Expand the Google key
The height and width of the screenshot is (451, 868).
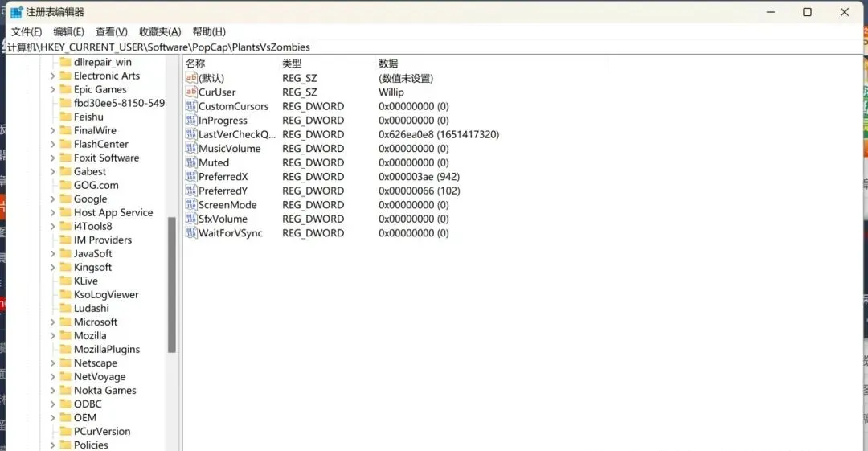coord(52,199)
